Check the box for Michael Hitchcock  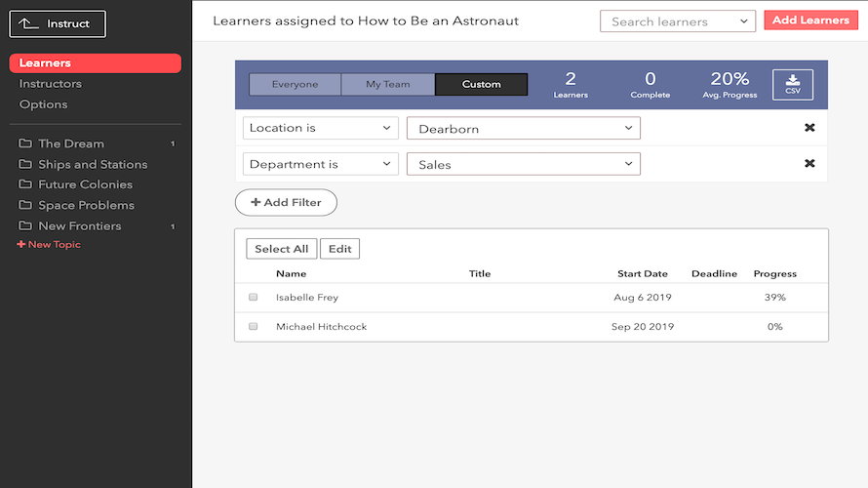click(254, 326)
